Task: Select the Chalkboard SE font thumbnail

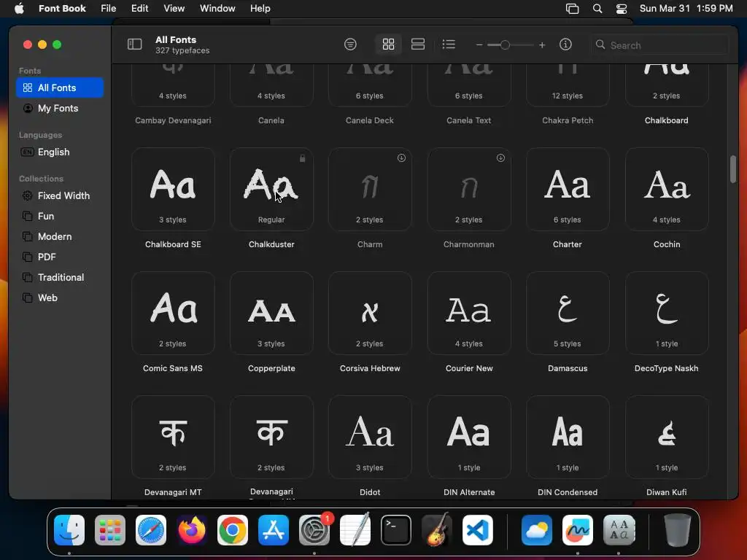Action: coord(173,189)
